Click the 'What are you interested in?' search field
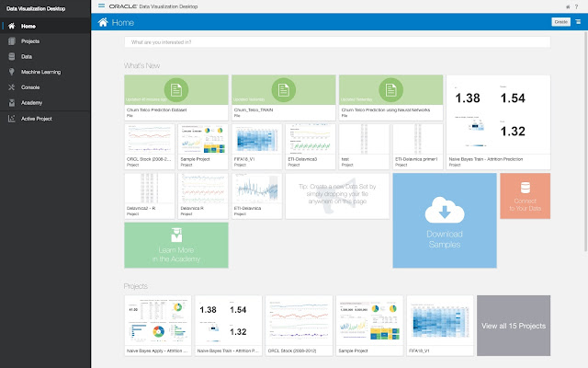Viewport: 588px width, 368px height. point(337,42)
